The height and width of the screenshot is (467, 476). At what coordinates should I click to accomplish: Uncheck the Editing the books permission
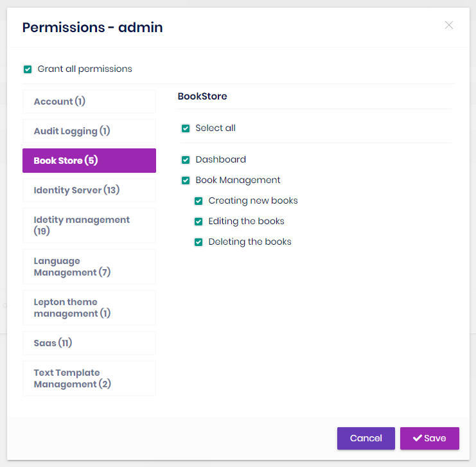pyautogui.click(x=198, y=222)
